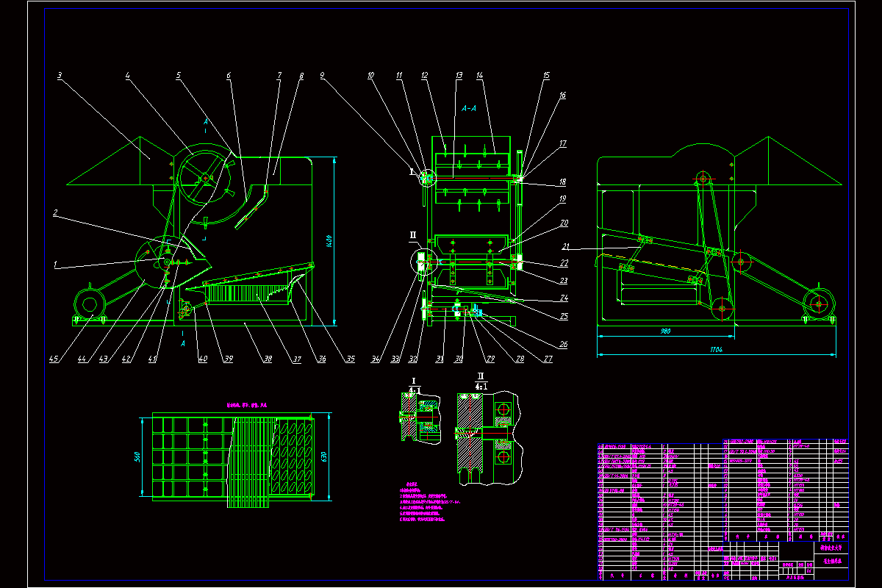Click callout number 23

[x=563, y=280]
